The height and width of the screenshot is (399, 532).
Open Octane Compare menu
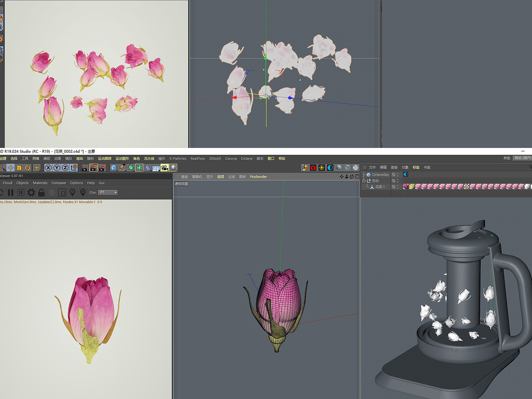pos(59,183)
